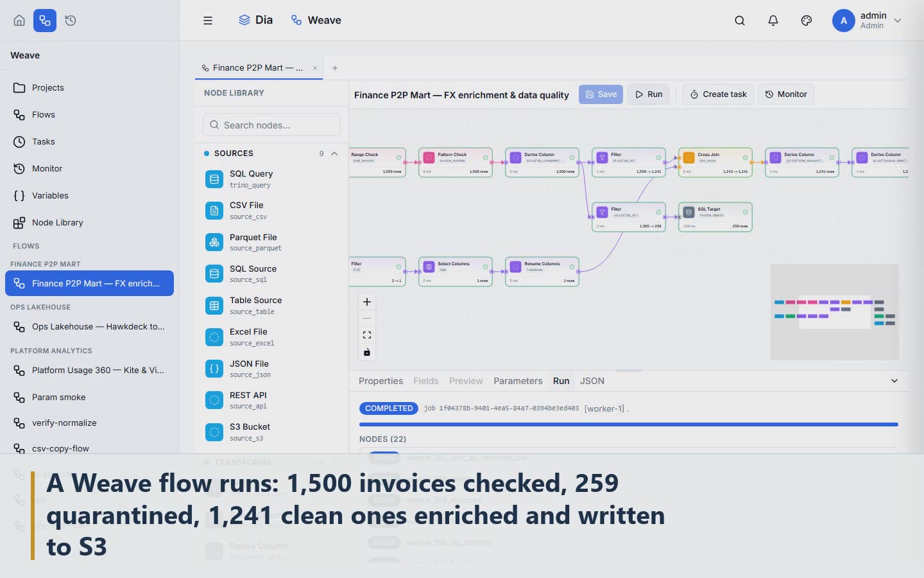Image resolution: width=924 pixels, height=578 pixels.
Task: Open the Weave link in header
Action: tap(316, 21)
